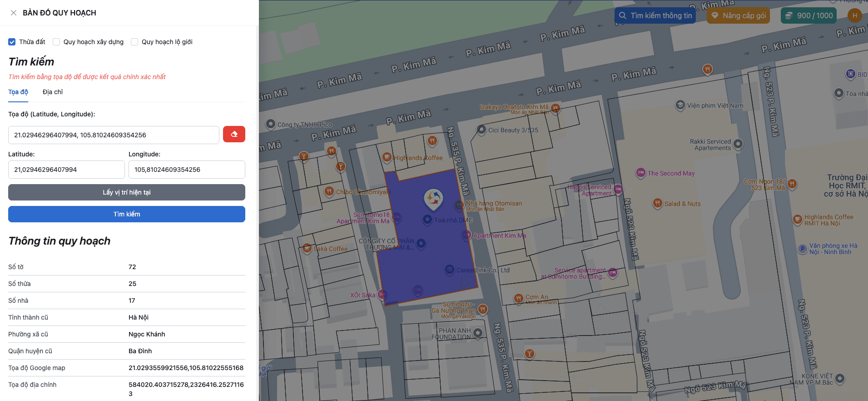Close the Bản đồ quy hoạch panel
The height and width of the screenshot is (401, 868).
(14, 13)
